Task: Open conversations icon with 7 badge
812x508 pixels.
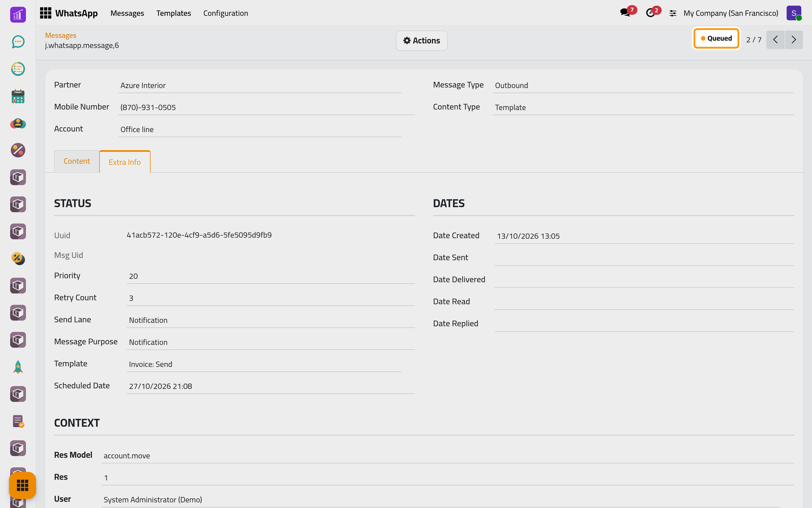Action: pos(628,12)
